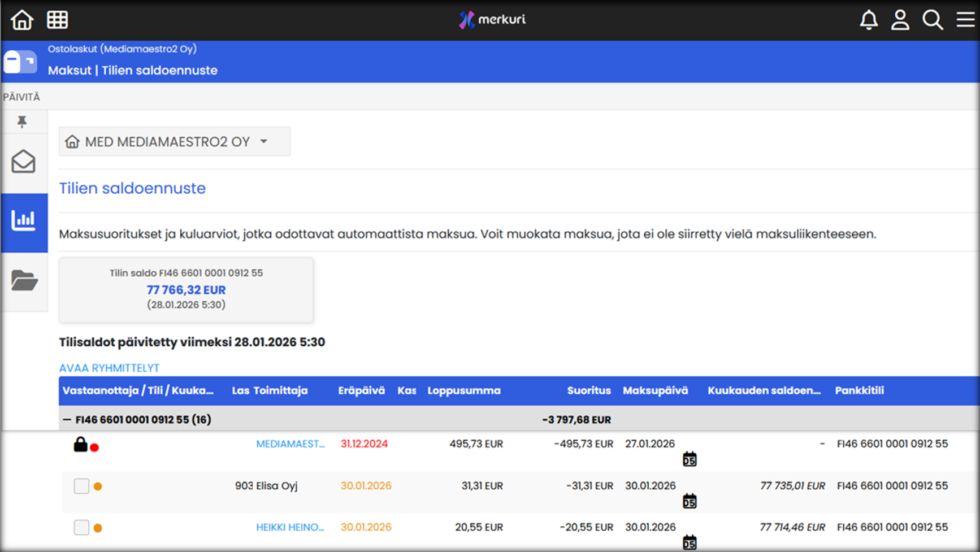Collapse the FI46 6601 0001 0912 55 group

click(67, 420)
